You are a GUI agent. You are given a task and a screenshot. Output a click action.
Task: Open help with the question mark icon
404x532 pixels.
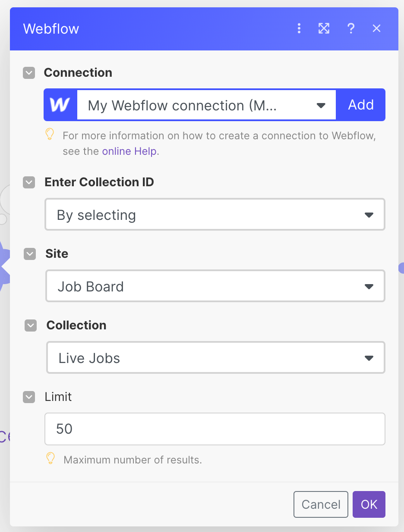click(x=351, y=28)
